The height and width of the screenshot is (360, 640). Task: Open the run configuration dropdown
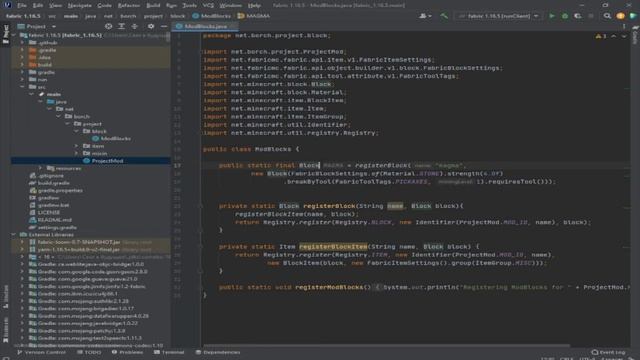(499, 16)
